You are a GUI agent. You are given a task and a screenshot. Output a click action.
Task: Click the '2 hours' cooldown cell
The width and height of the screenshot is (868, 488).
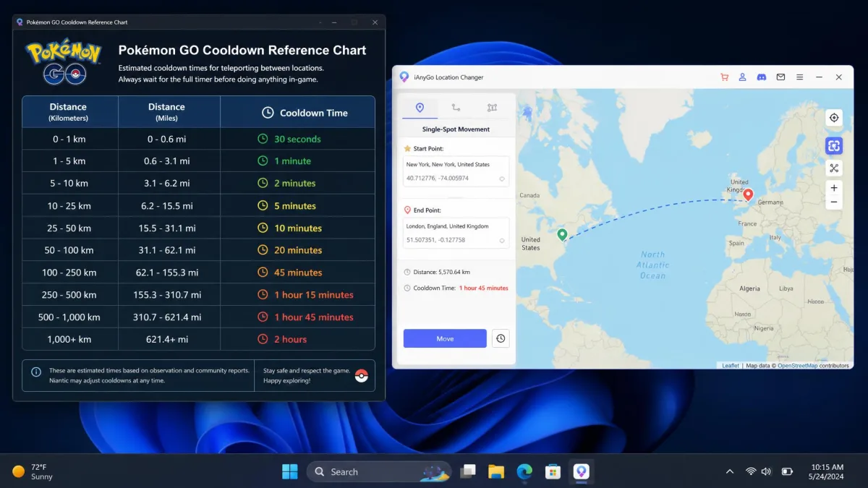(297, 339)
